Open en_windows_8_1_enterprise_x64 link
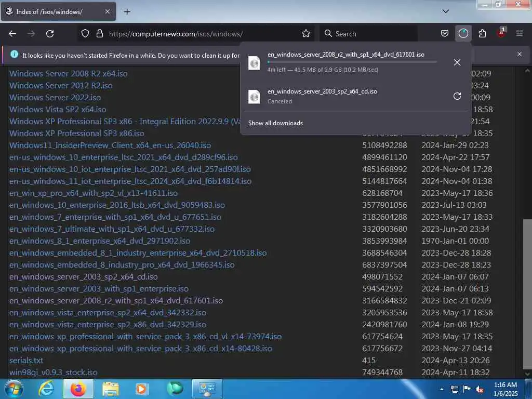The height and width of the screenshot is (399, 532). [100, 241]
